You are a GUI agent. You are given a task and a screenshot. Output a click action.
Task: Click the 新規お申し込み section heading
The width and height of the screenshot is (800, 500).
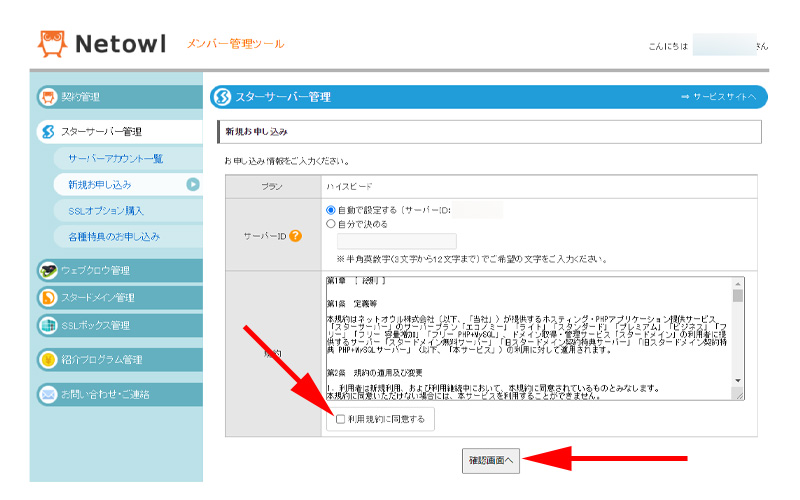[x=257, y=132]
